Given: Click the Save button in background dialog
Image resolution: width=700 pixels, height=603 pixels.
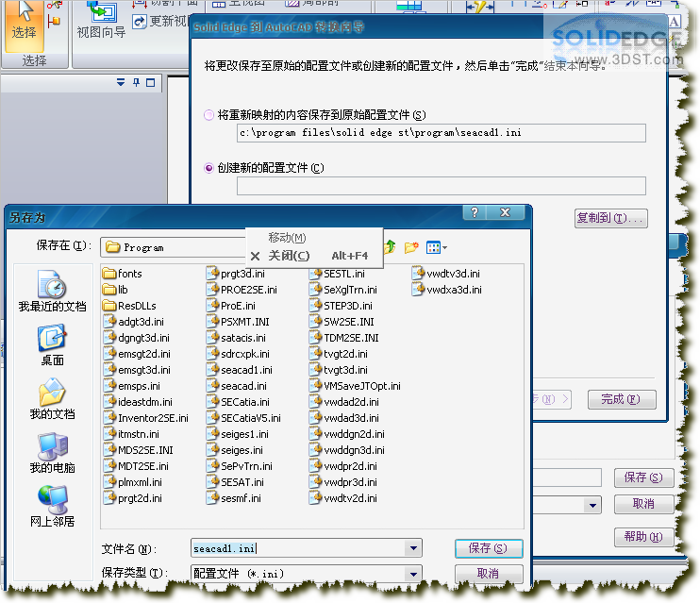Looking at the screenshot, I should pos(643,477).
